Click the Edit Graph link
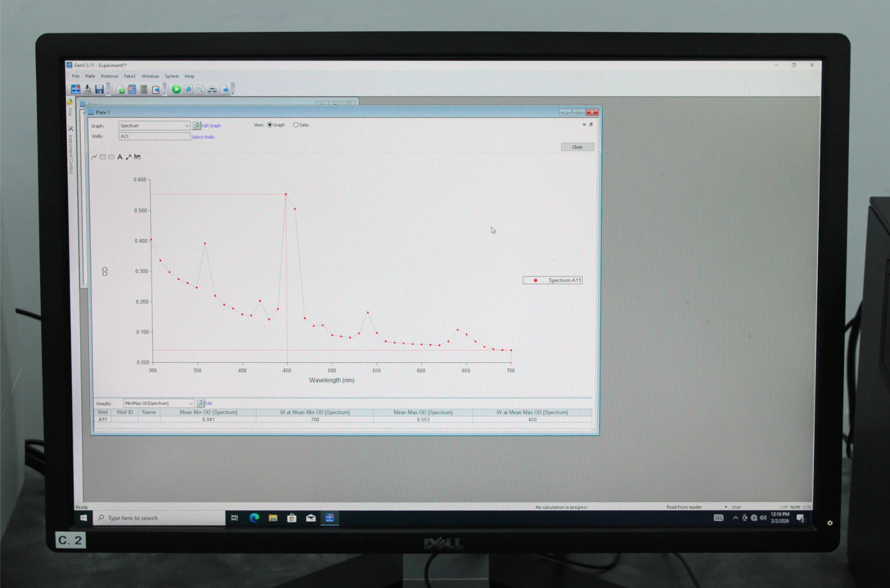Image resolution: width=890 pixels, height=588 pixels. point(210,126)
